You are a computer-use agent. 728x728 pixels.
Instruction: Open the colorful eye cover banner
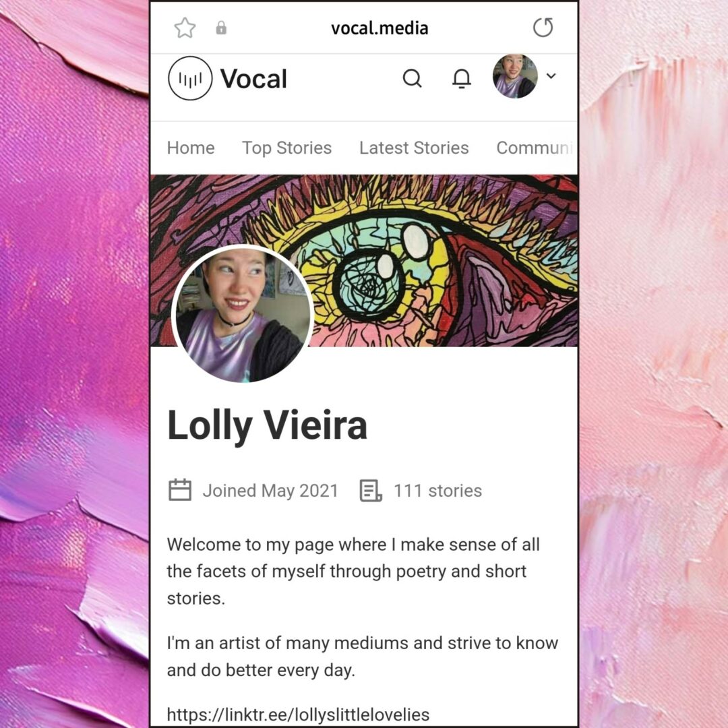click(x=436, y=260)
